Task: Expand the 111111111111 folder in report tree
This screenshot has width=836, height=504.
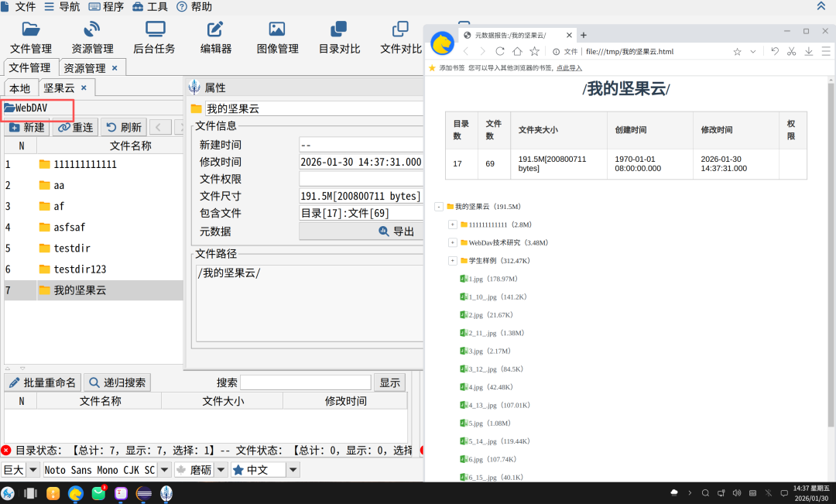Action: click(x=453, y=225)
